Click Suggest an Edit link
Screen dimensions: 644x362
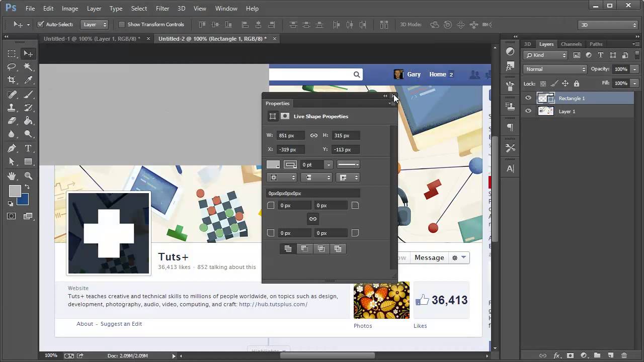121,324
